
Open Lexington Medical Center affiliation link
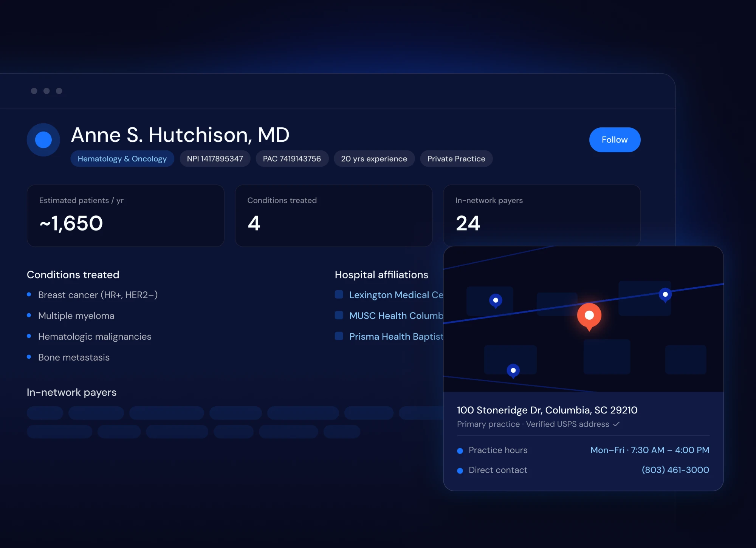(x=396, y=295)
